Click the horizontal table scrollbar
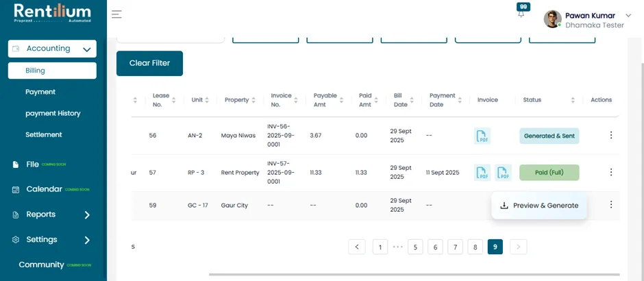The image size is (644, 281). [414, 274]
